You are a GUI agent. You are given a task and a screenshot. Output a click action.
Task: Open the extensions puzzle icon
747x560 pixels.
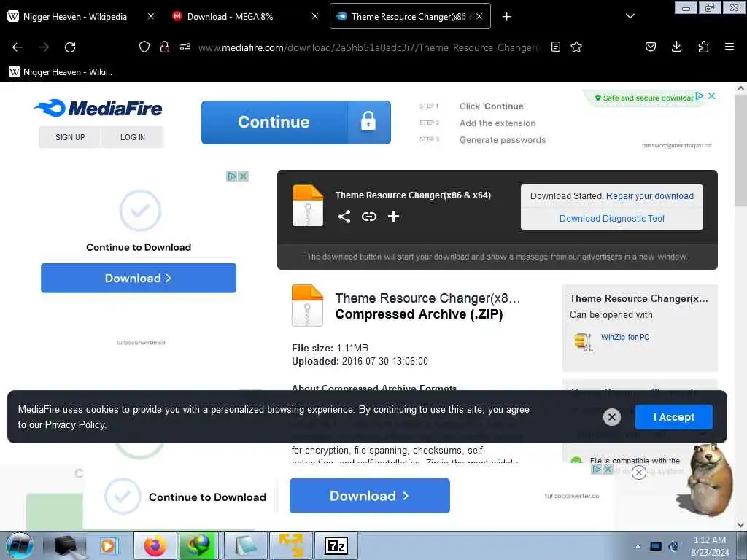coord(703,47)
